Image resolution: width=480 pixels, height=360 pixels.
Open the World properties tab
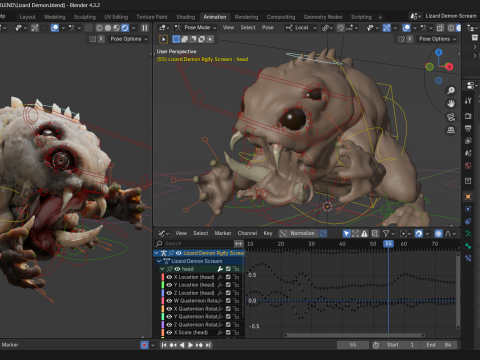468,166
